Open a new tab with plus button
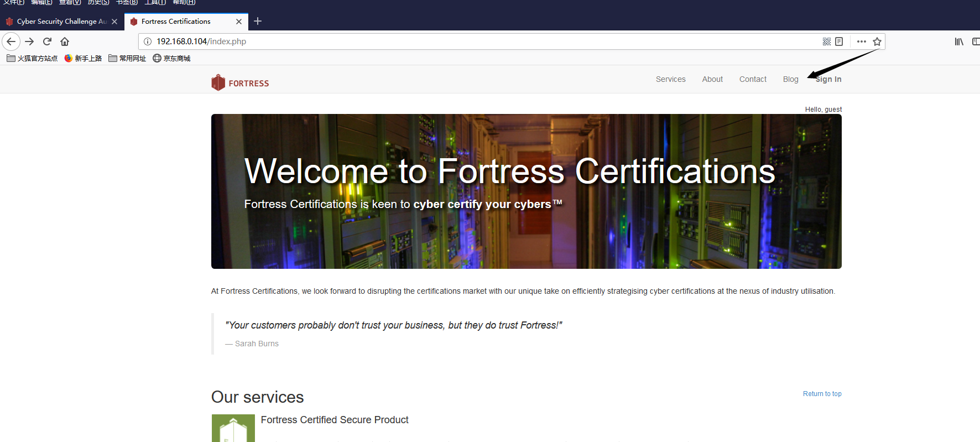 coord(258,21)
